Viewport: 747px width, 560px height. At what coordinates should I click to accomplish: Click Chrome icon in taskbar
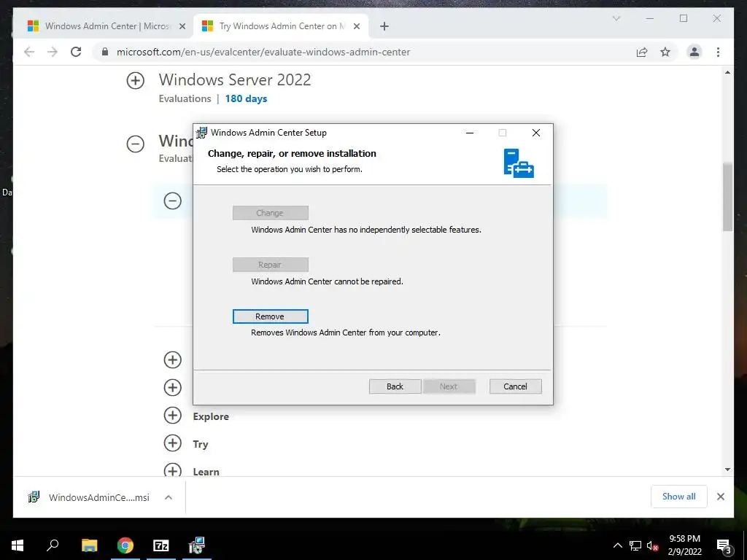click(125, 545)
